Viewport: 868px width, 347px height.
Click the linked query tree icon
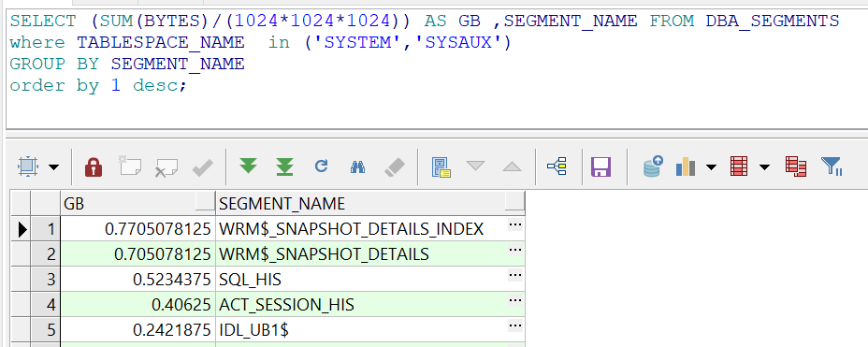tap(557, 166)
